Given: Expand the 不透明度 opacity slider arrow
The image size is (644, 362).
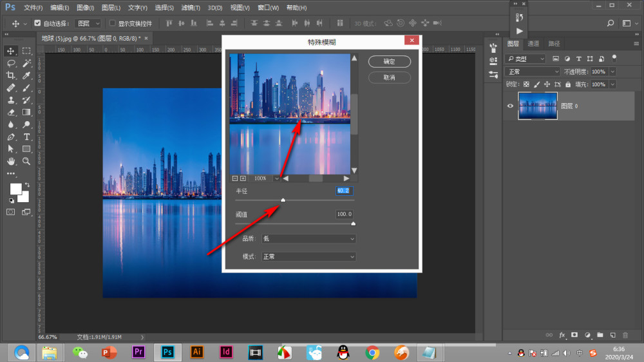Looking at the screenshot, I should 613,72.
